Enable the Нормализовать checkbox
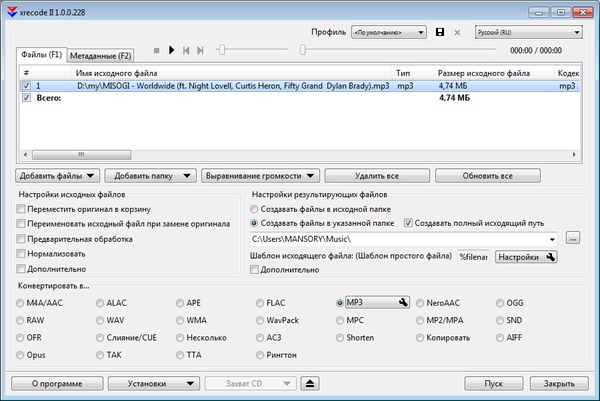 click(x=22, y=254)
